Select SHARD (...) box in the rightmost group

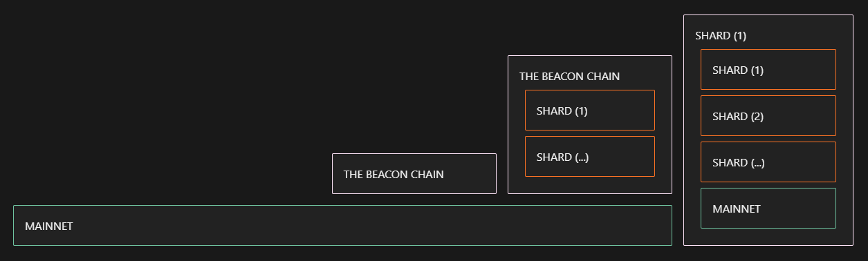click(x=768, y=162)
